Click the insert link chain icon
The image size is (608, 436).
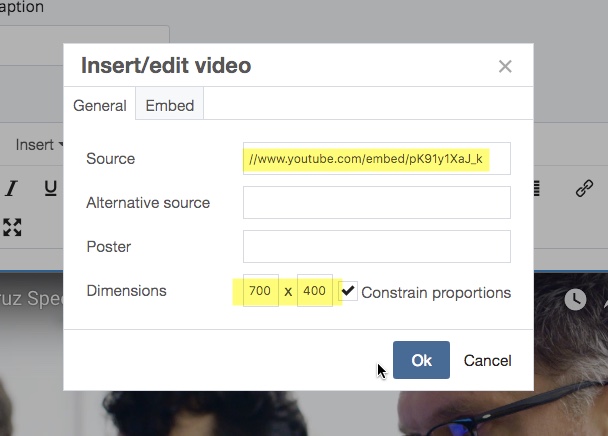[584, 189]
